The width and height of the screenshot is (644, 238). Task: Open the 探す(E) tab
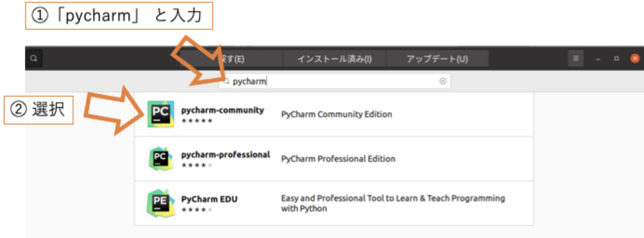click(231, 58)
